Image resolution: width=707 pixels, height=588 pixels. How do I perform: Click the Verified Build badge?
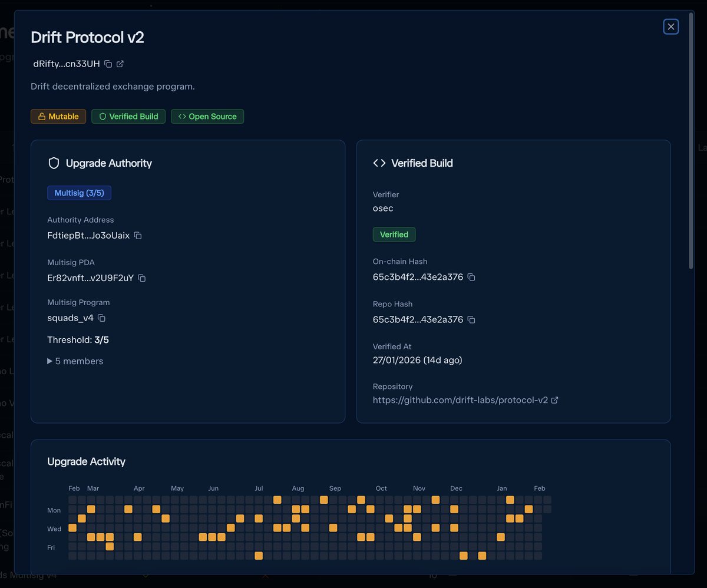pos(128,117)
